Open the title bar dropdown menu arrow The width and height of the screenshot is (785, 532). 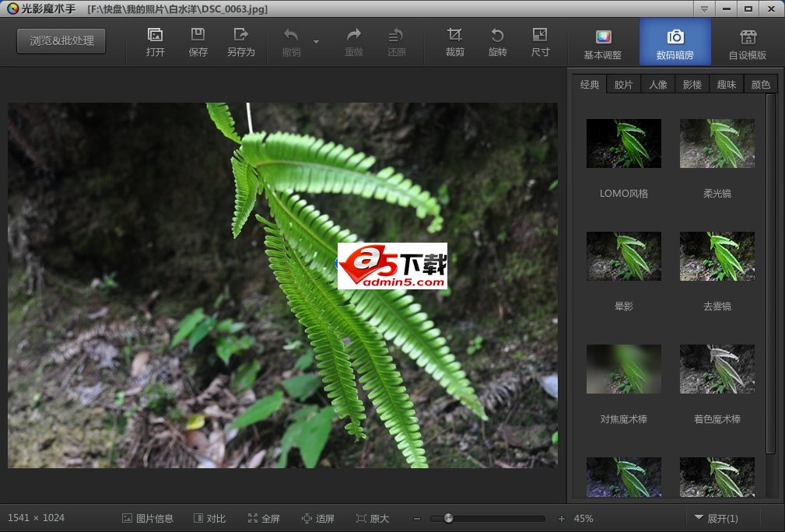[704, 9]
